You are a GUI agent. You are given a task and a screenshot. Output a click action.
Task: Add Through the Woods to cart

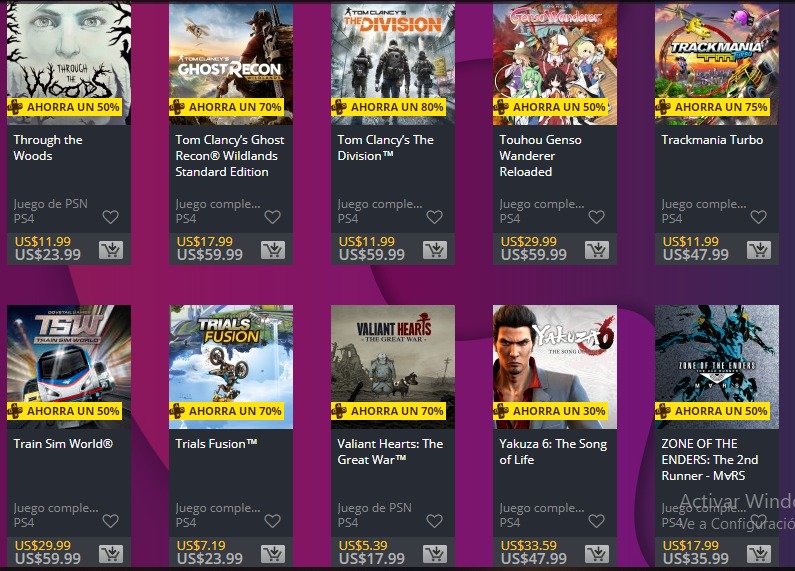click(111, 249)
